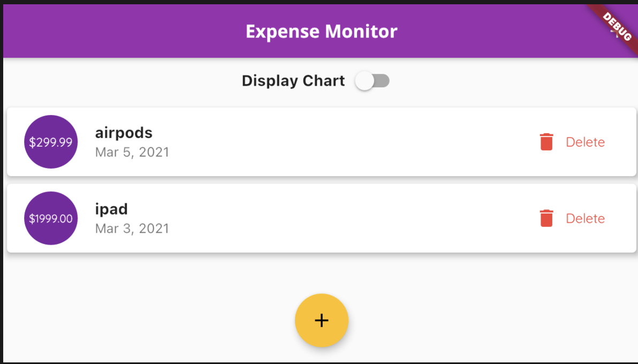Click the trash icon next to airpods

pyautogui.click(x=546, y=141)
